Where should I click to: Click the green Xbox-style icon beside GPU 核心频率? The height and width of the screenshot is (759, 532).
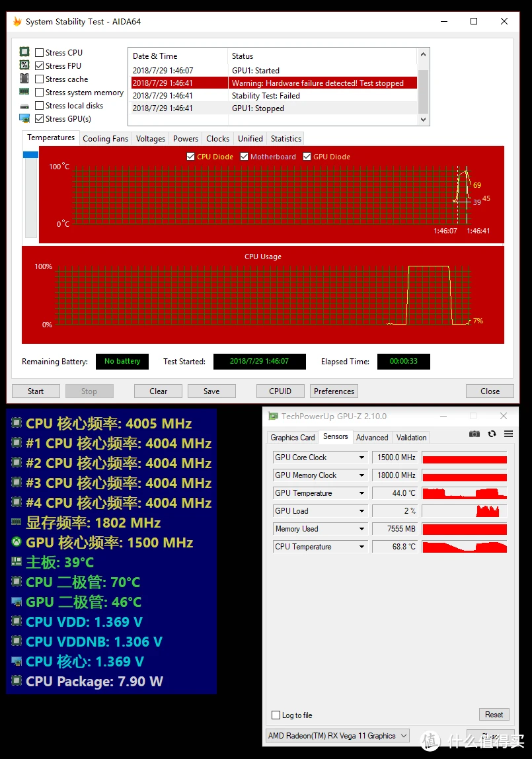(x=17, y=541)
